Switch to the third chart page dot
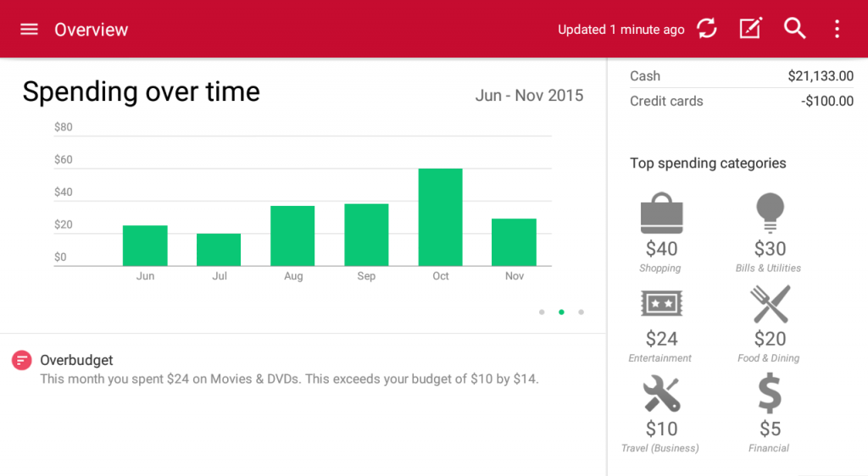Image resolution: width=868 pixels, height=476 pixels. coord(581,313)
